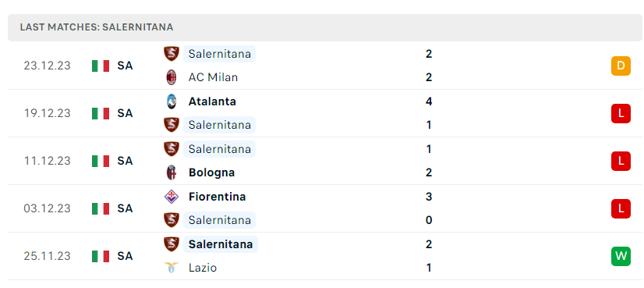
Task: Open the AC Milan team link
Action: pyautogui.click(x=213, y=77)
